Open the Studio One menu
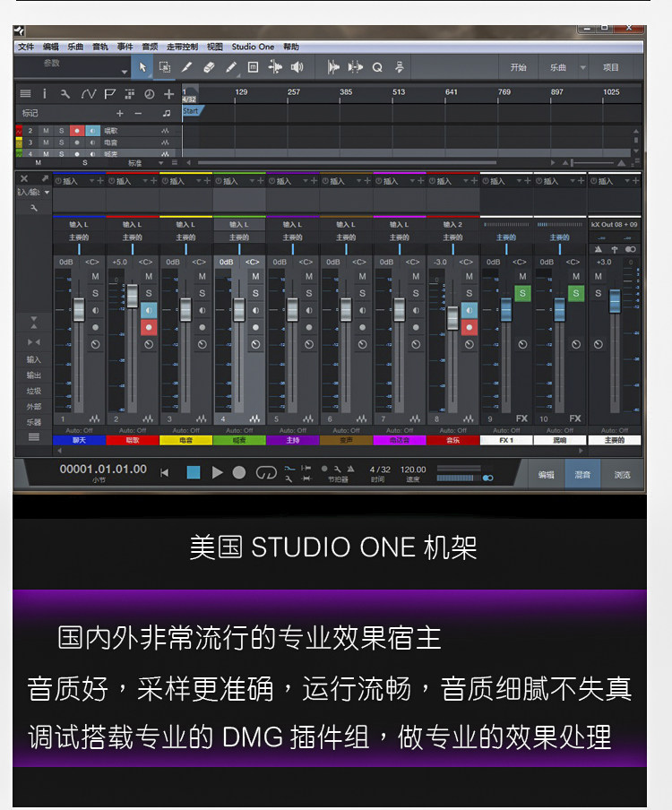 (x=253, y=47)
